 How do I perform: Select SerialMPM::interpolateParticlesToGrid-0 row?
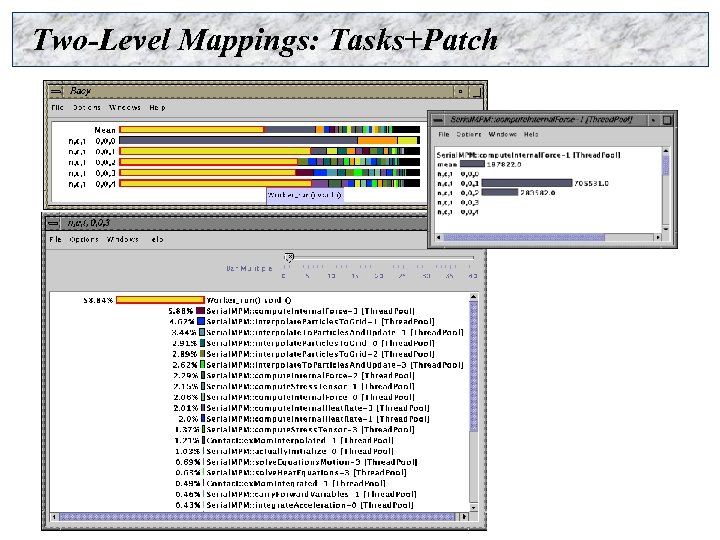[321, 343]
